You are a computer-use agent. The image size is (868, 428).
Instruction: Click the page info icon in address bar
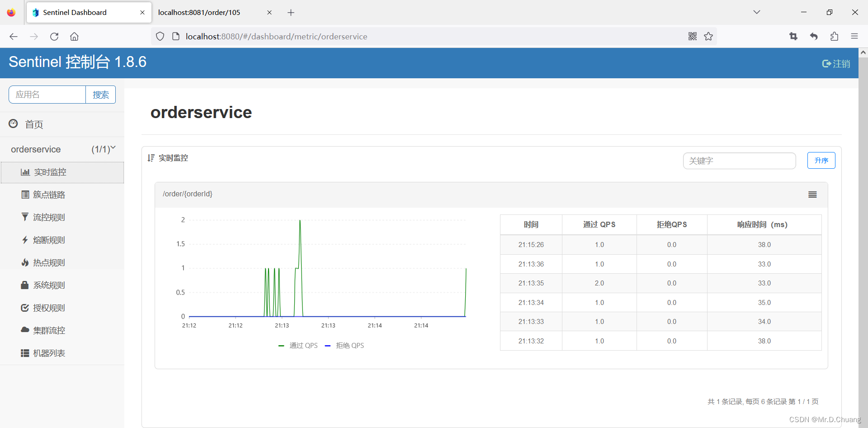point(176,37)
